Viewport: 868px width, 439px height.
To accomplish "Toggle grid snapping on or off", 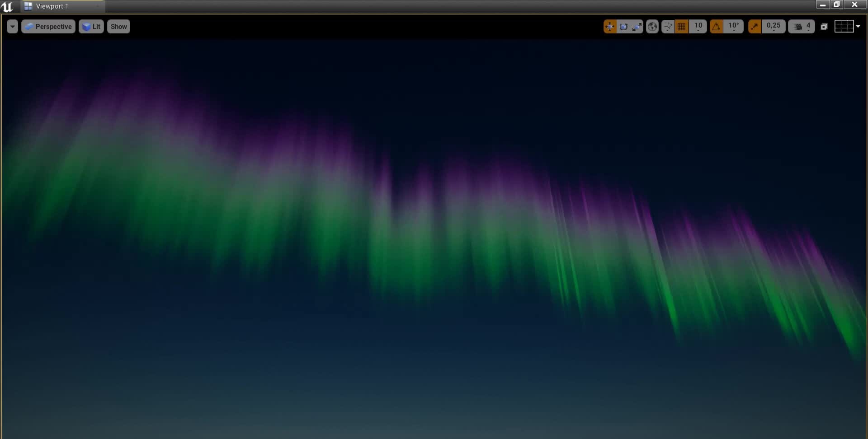I will click(681, 26).
